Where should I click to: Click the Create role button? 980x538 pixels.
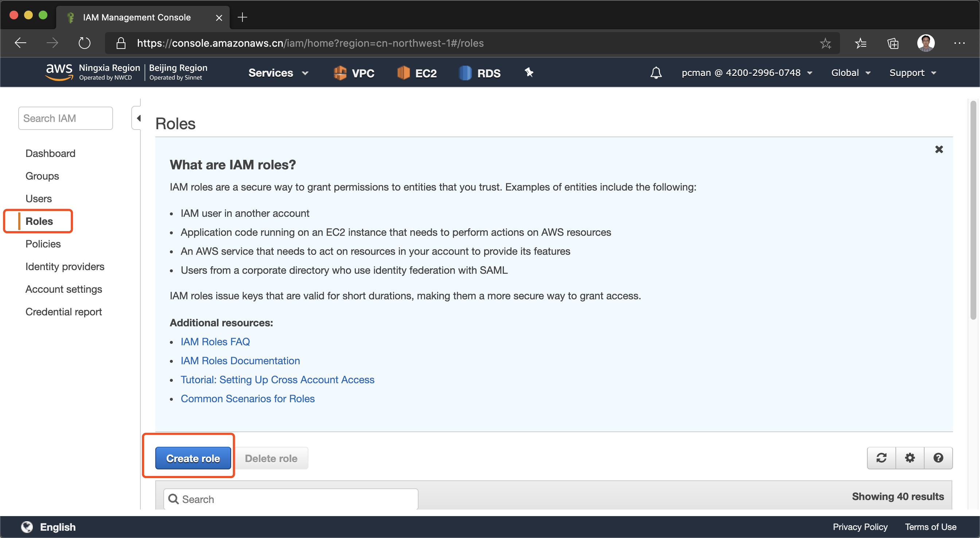(193, 458)
